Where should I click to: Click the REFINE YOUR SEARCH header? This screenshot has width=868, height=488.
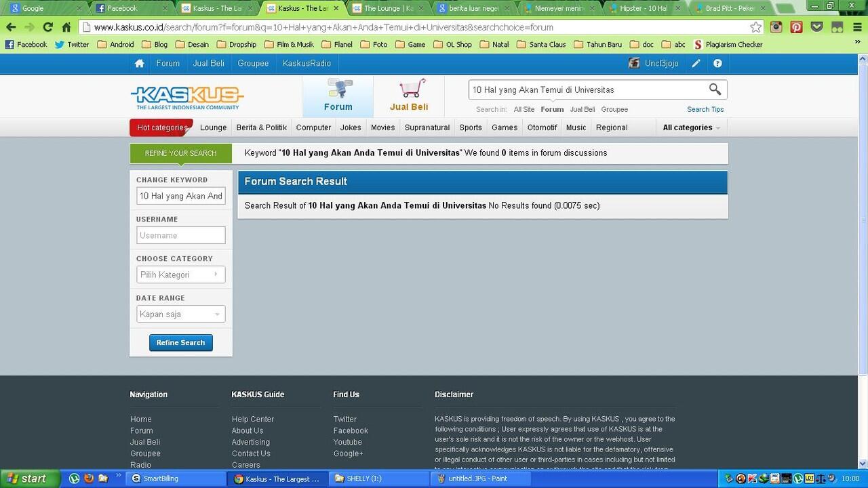click(180, 153)
